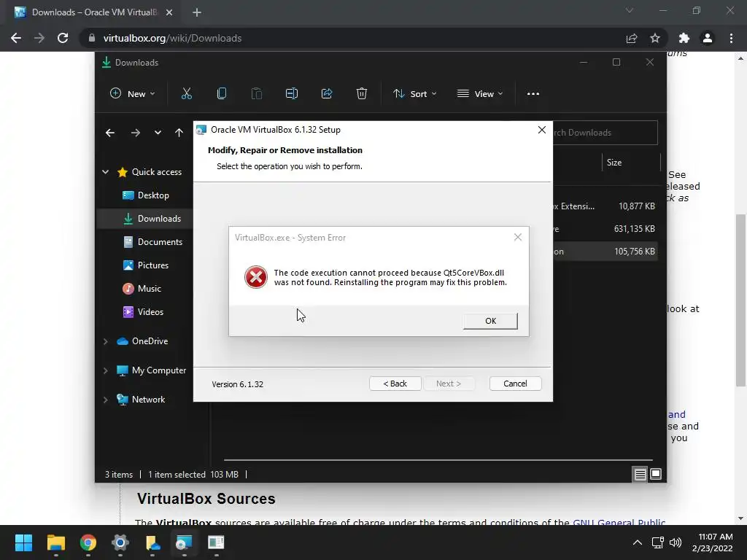Open a new Chrome tab
The height and width of the screenshot is (560, 747).
pos(197,12)
